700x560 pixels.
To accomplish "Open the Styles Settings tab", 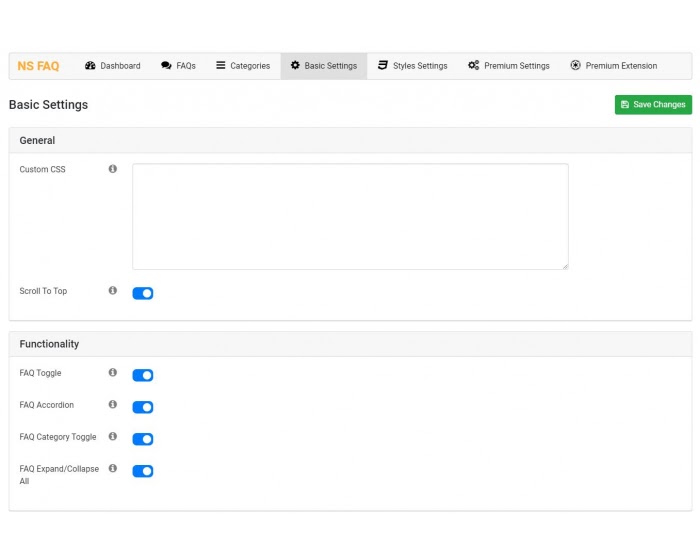I will (x=412, y=66).
